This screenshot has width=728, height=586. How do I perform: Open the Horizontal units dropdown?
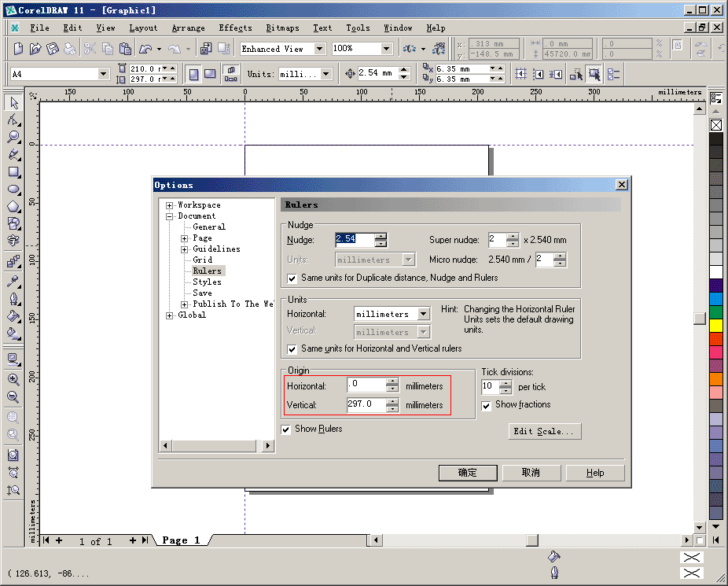(x=423, y=314)
